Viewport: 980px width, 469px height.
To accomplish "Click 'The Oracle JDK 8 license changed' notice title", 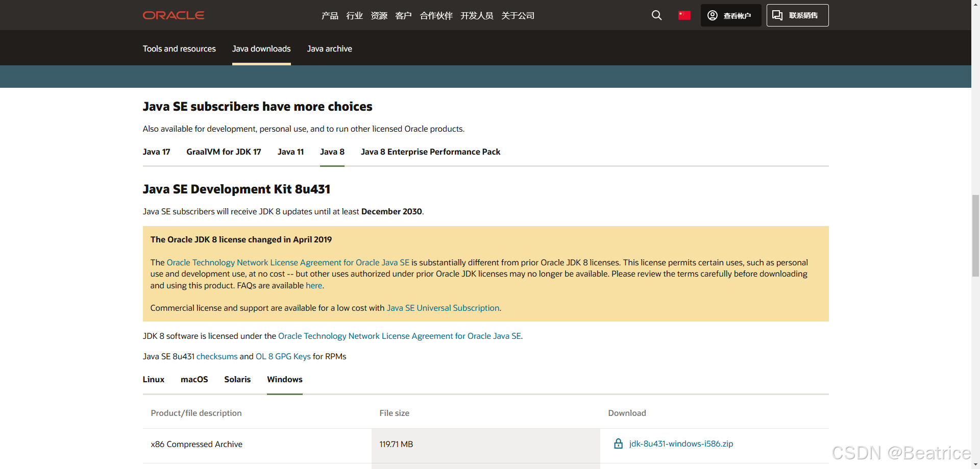I will point(241,239).
